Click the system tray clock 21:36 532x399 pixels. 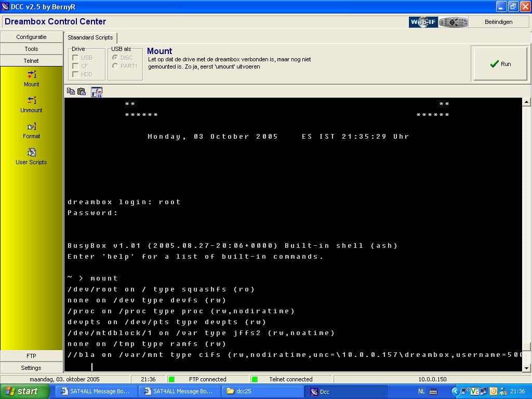tap(517, 392)
